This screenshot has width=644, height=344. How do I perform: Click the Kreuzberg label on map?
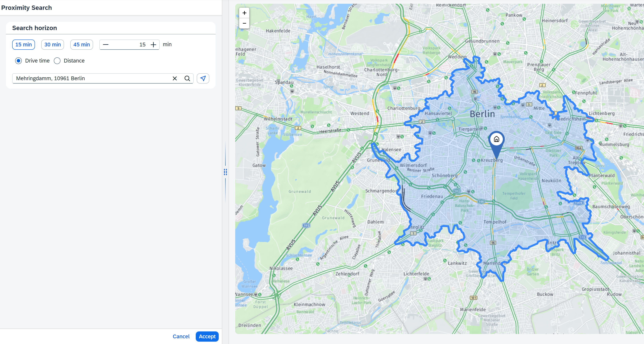(x=491, y=160)
